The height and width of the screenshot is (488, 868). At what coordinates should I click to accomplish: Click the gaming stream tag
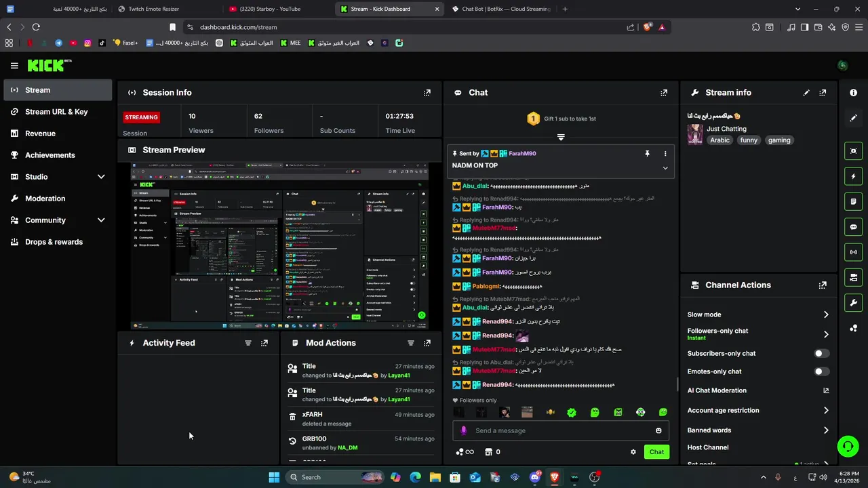click(x=779, y=140)
